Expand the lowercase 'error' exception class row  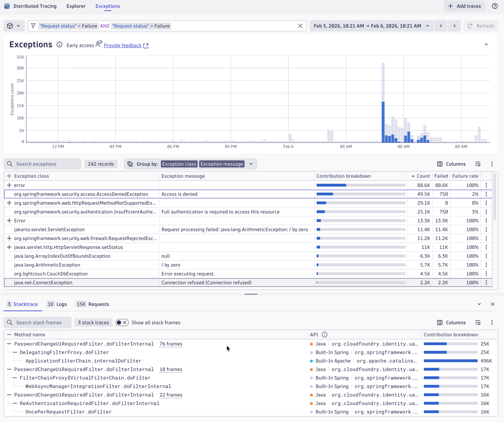(x=9, y=185)
